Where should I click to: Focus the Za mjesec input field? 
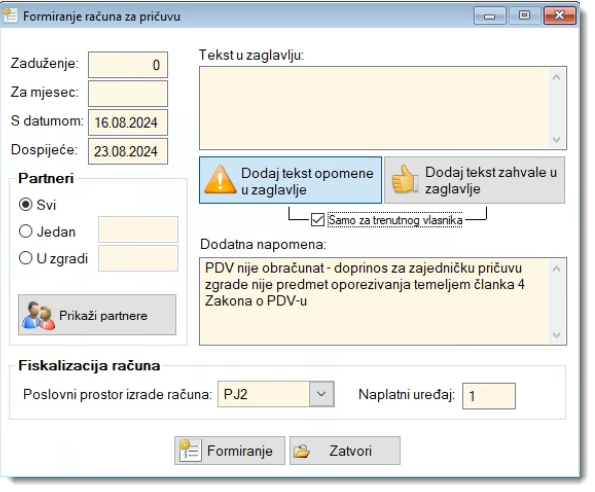coord(128,93)
